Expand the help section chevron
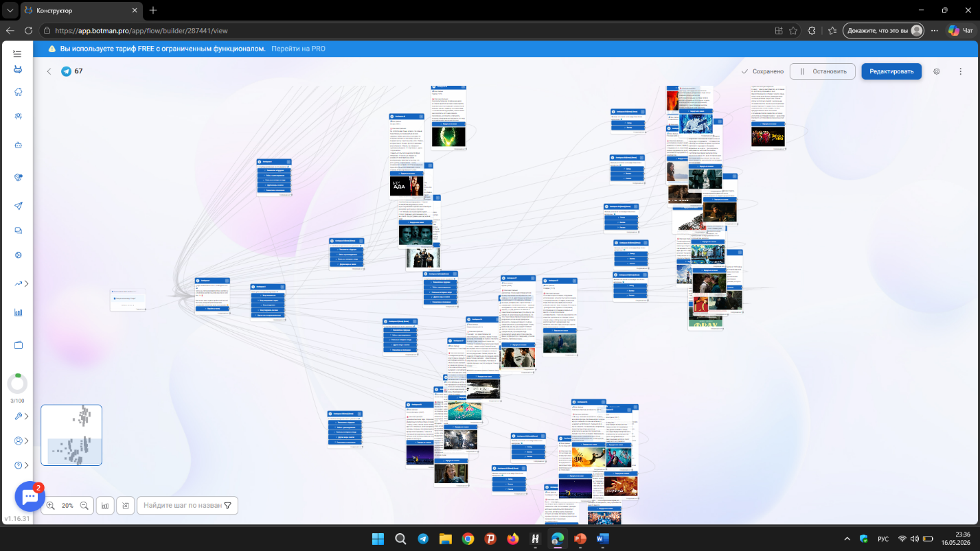This screenshot has height=551, width=980. click(27, 465)
